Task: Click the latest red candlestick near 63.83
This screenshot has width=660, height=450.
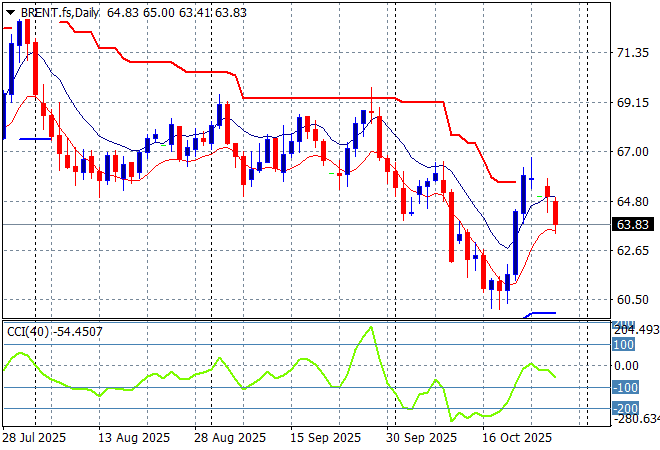Action: (556, 214)
